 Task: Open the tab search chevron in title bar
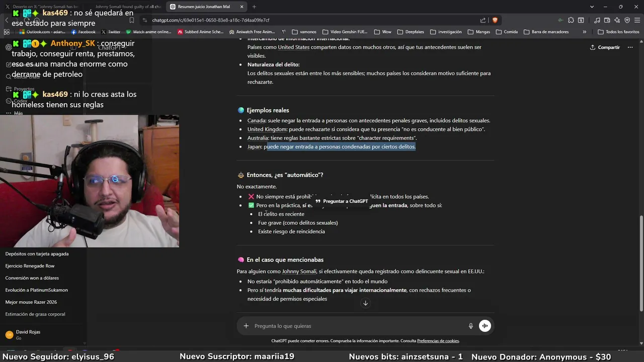[592, 7]
